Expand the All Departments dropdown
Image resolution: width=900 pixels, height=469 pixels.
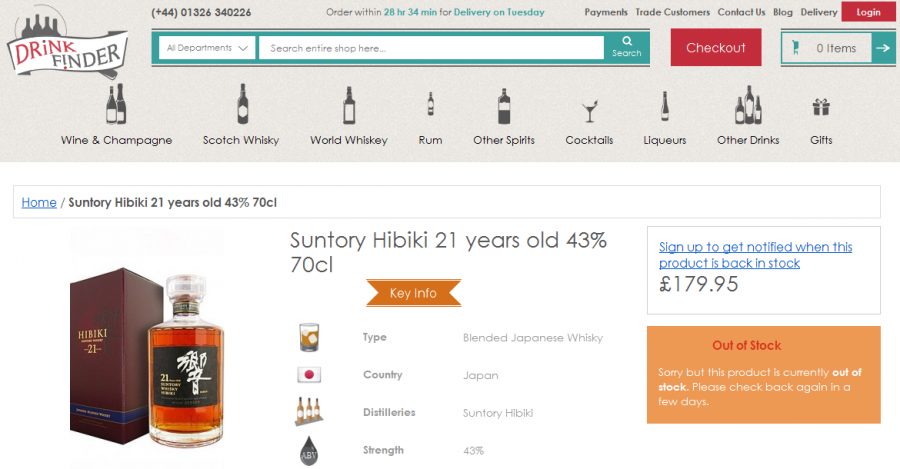pos(206,48)
